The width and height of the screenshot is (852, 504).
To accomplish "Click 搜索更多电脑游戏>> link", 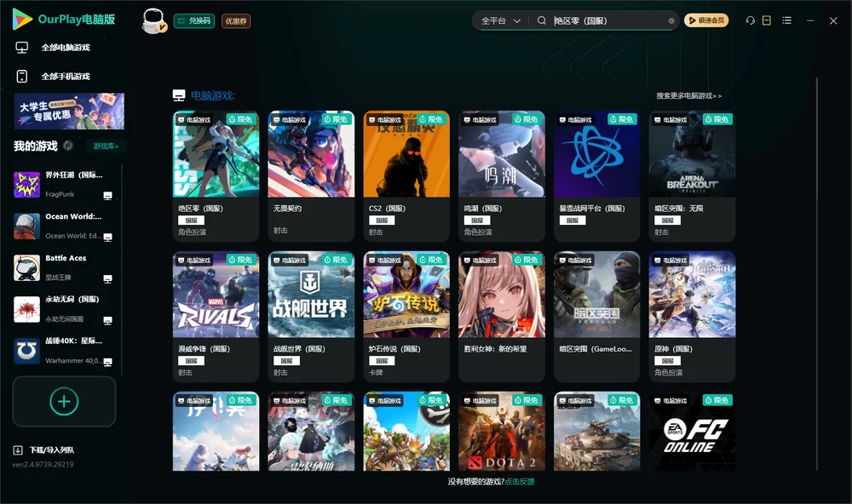I will click(688, 95).
